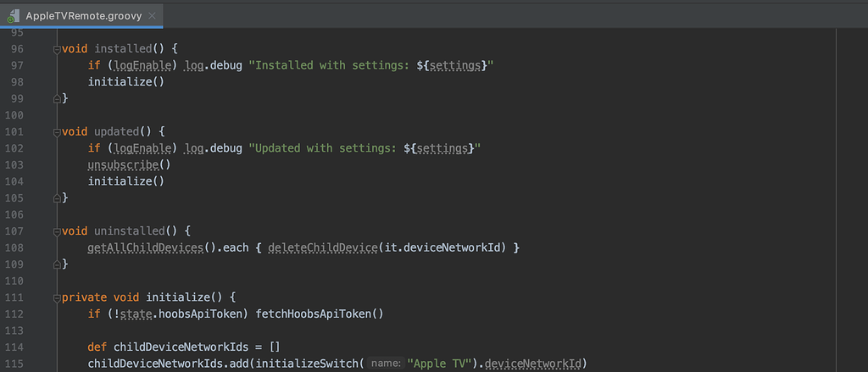868x372 pixels.
Task: Collapse the updated() method fold marker
Action: tap(57, 132)
